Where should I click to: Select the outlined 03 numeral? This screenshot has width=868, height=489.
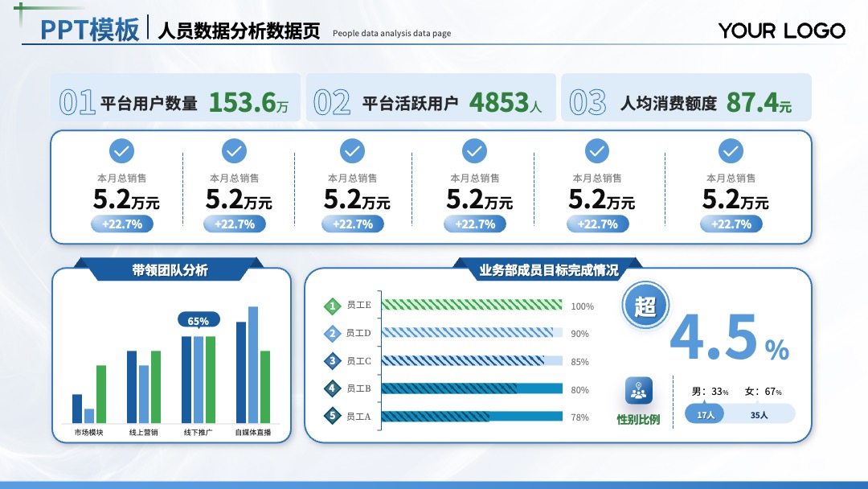point(588,102)
